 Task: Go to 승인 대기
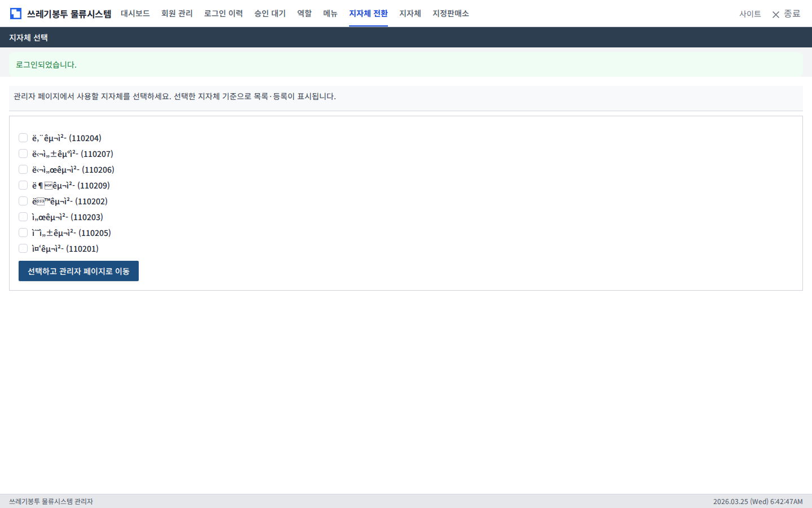tap(270, 14)
